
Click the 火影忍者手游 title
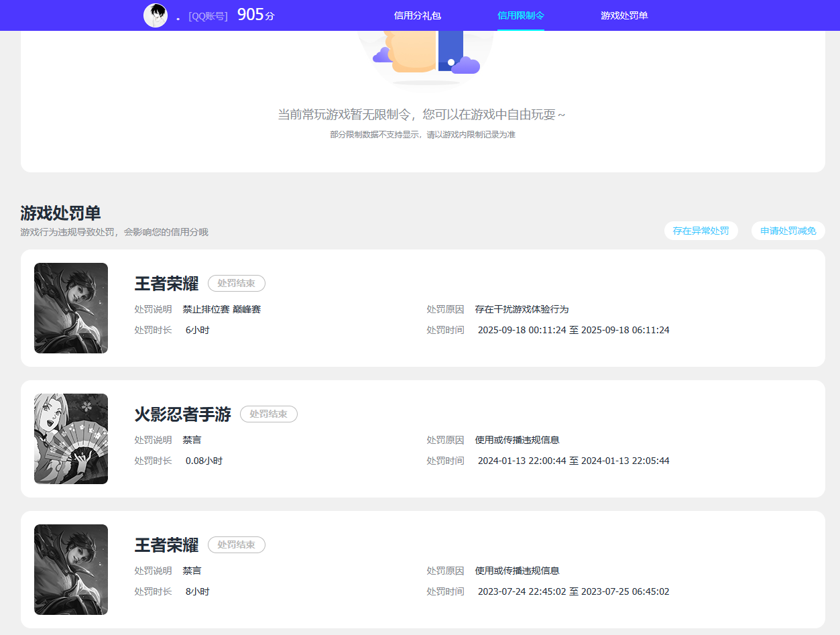182,414
